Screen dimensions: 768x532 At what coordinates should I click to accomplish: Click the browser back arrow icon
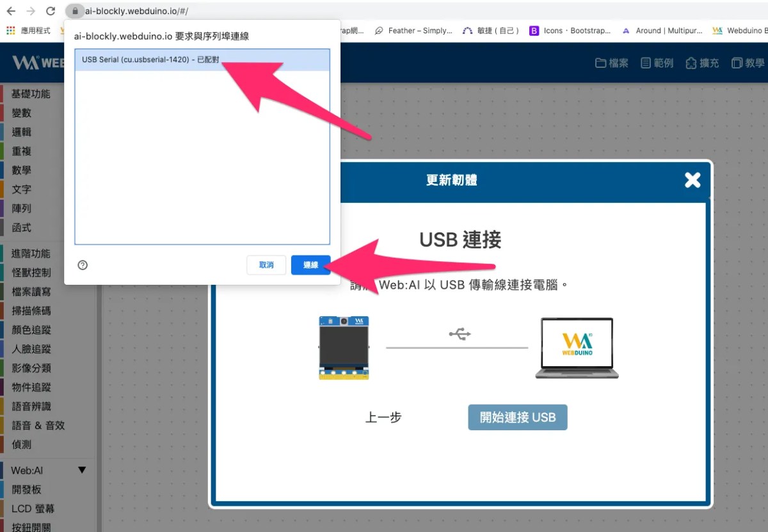(x=11, y=11)
